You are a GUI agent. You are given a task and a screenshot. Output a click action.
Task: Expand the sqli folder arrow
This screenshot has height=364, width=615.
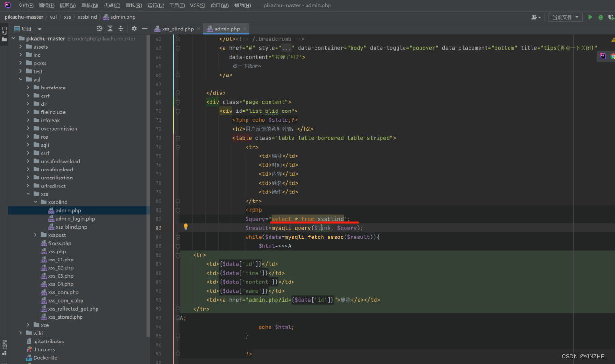[x=28, y=145]
